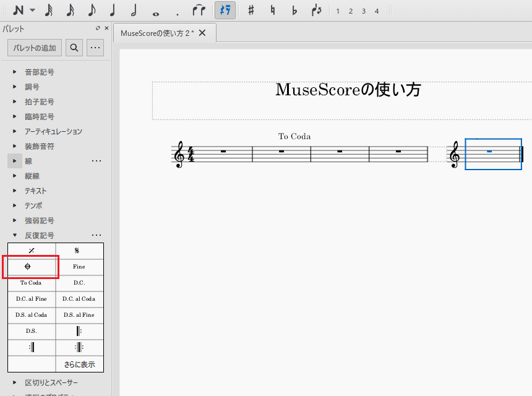Select the D.C. palette cell
This screenshot has width=532, height=396.
tap(79, 283)
